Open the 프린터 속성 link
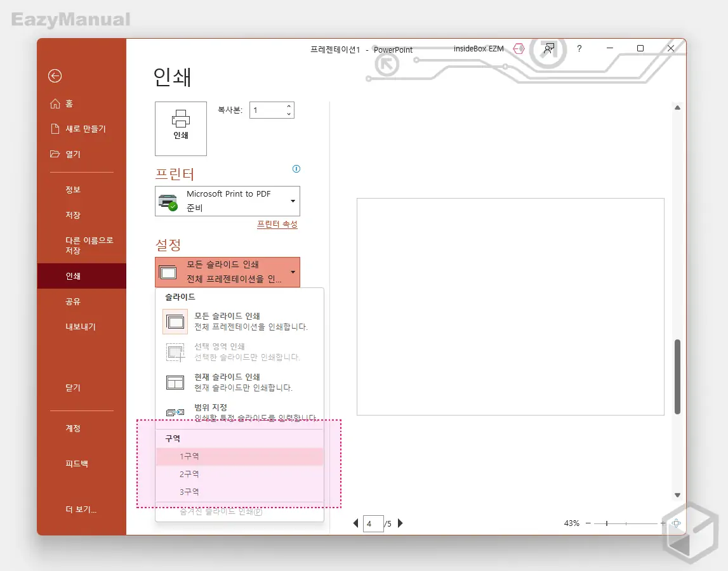This screenshot has width=728, height=571. click(277, 224)
